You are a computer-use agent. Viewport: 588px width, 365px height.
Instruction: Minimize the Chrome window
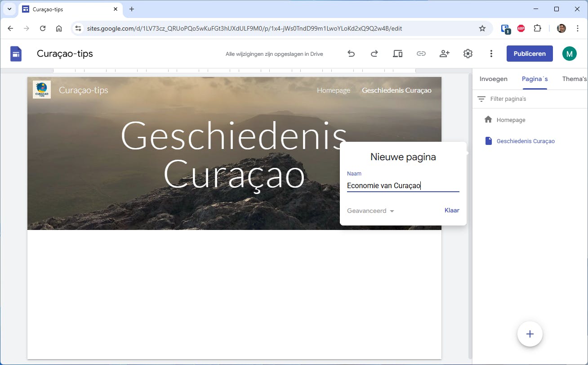tap(536, 9)
